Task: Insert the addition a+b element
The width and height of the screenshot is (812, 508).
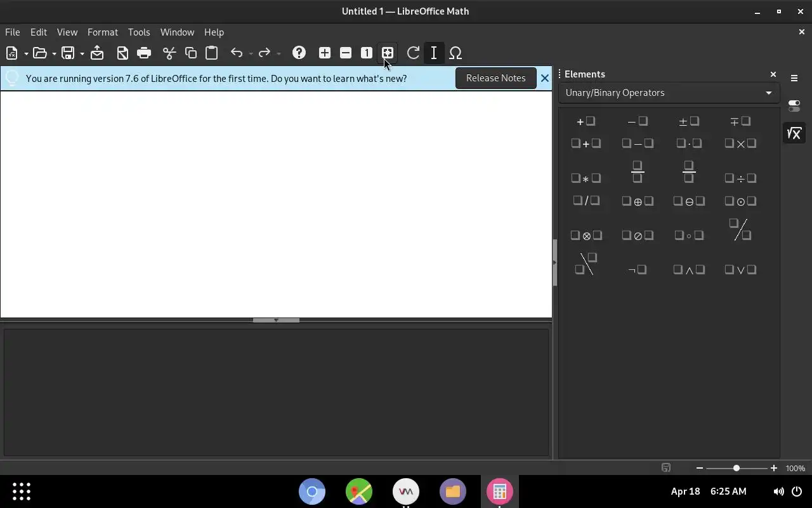Action: coord(586,144)
